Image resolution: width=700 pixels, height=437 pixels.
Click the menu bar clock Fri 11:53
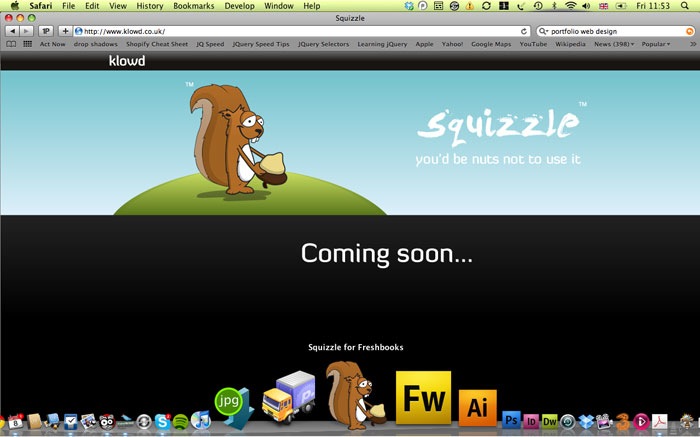pos(653,6)
